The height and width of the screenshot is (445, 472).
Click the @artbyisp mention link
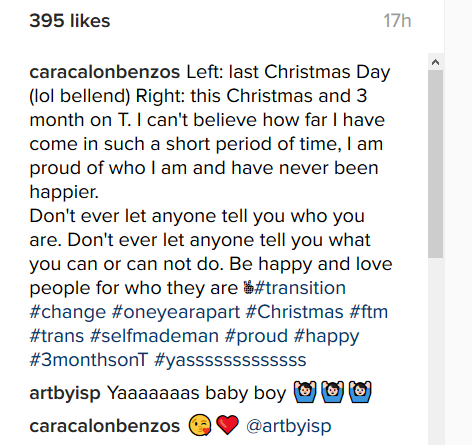(x=289, y=426)
